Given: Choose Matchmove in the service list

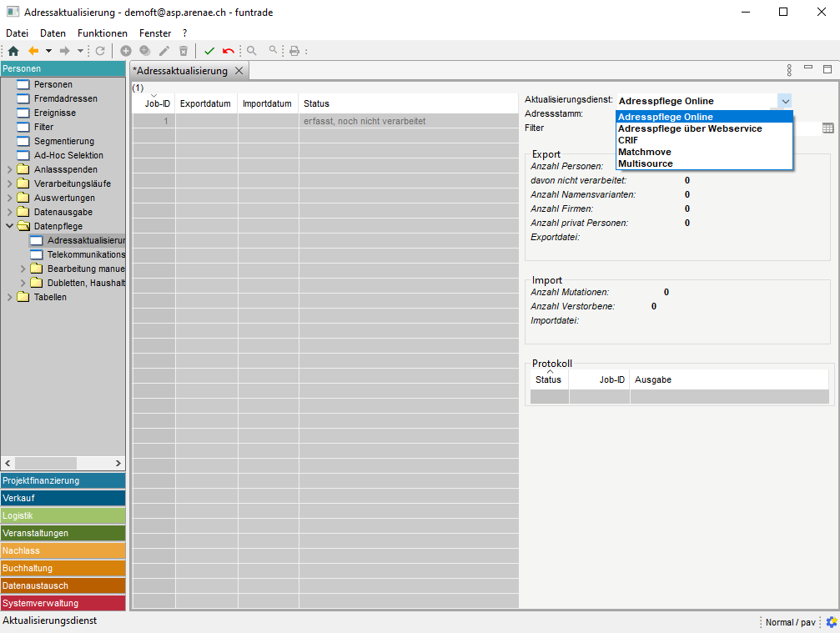Looking at the screenshot, I should pyautogui.click(x=645, y=152).
